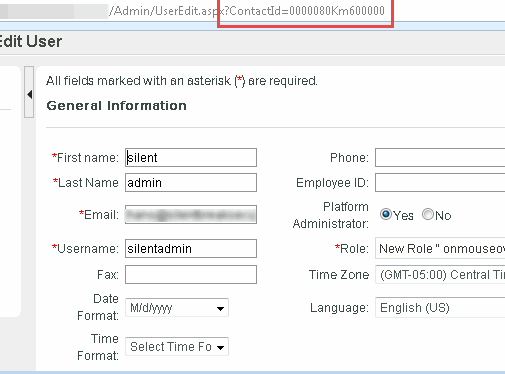Select No for Platform Administrator
The width and height of the screenshot is (505, 374).
click(x=428, y=214)
